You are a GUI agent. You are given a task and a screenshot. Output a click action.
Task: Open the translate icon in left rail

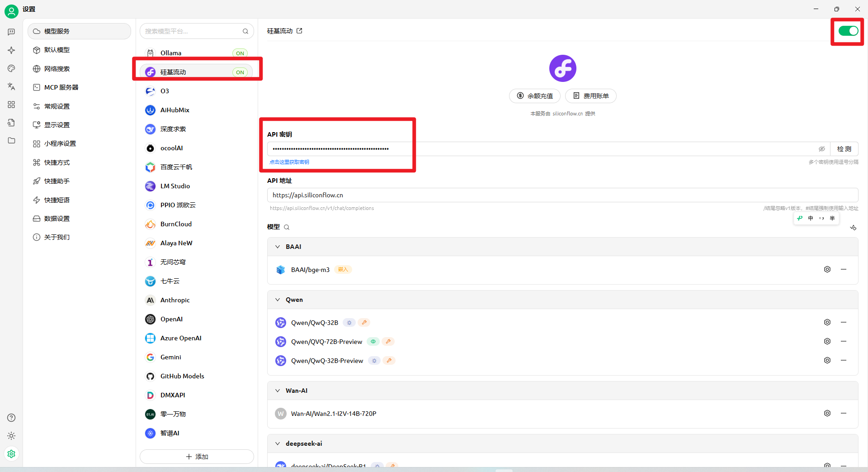11,86
